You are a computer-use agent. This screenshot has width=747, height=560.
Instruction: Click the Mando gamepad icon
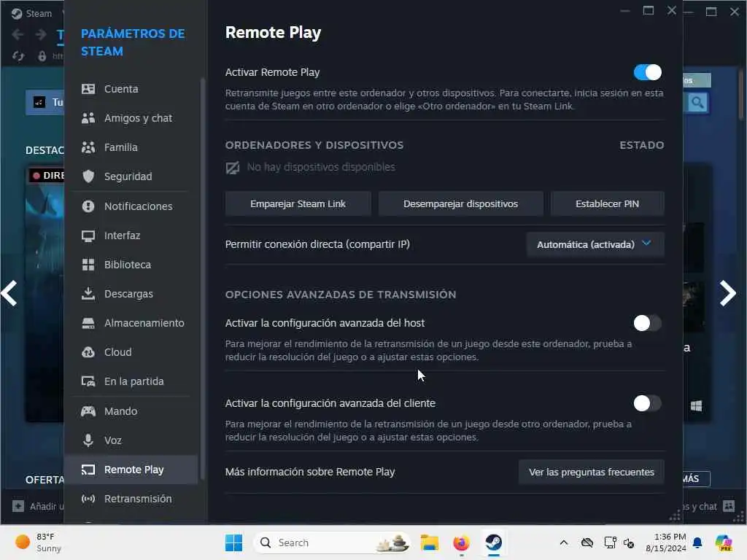pyautogui.click(x=88, y=411)
